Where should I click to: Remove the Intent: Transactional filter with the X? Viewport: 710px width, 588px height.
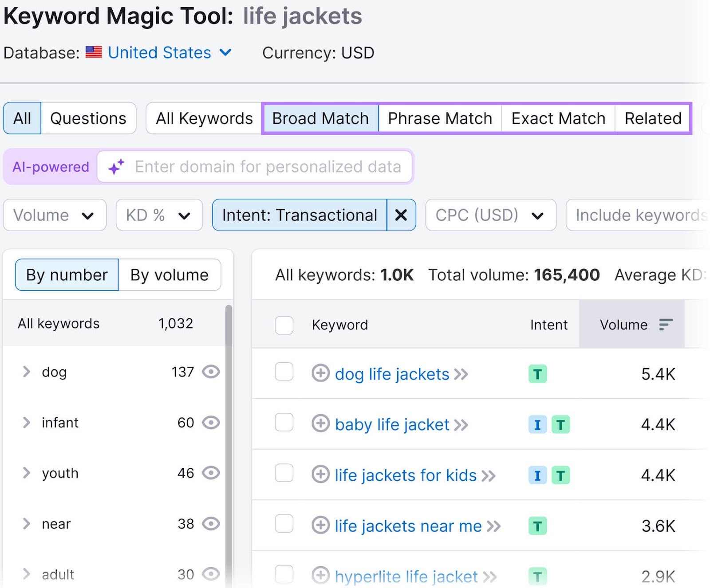(x=401, y=215)
